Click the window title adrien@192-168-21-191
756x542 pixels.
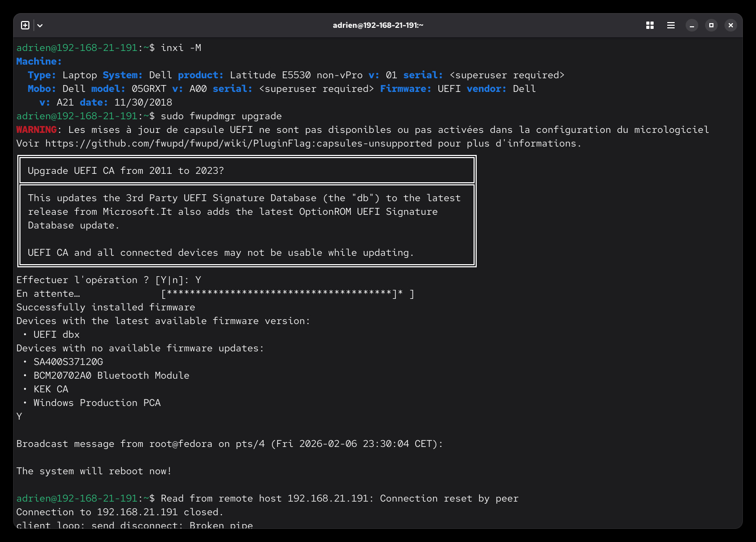tap(378, 25)
